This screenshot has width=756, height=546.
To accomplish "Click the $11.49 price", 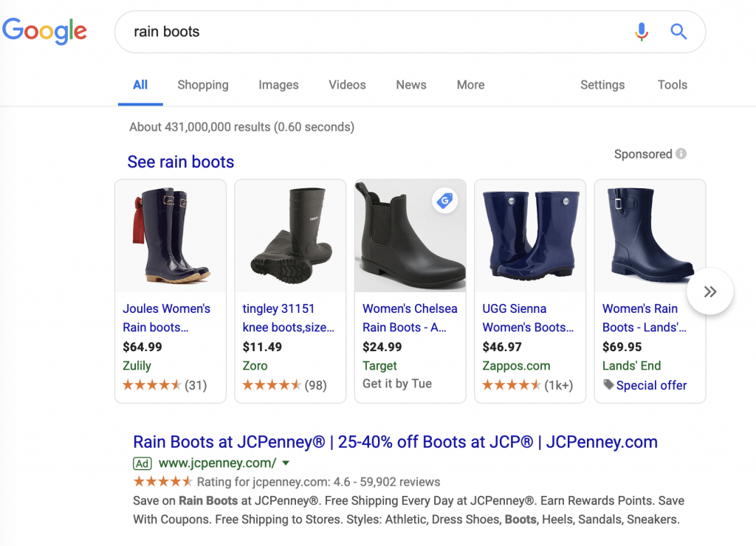I will (262, 347).
